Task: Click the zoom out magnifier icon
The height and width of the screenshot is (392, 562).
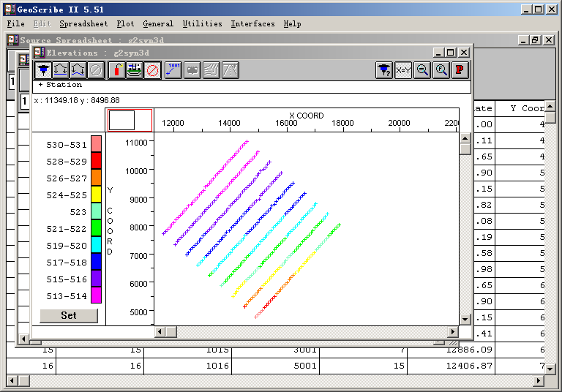Action: coord(422,70)
